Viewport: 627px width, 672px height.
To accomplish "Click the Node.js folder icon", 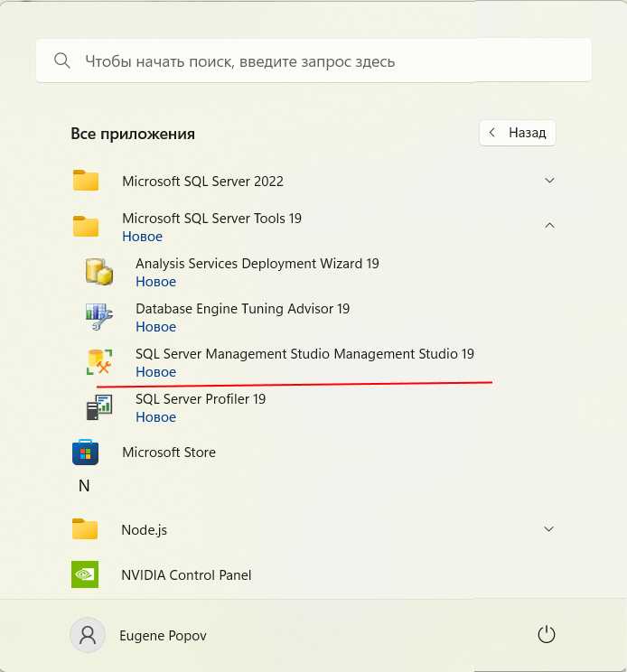I will (85, 529).
